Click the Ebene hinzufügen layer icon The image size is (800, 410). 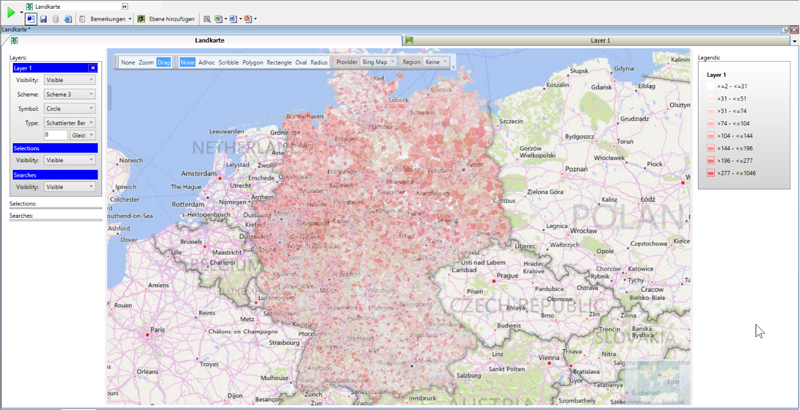141,19
